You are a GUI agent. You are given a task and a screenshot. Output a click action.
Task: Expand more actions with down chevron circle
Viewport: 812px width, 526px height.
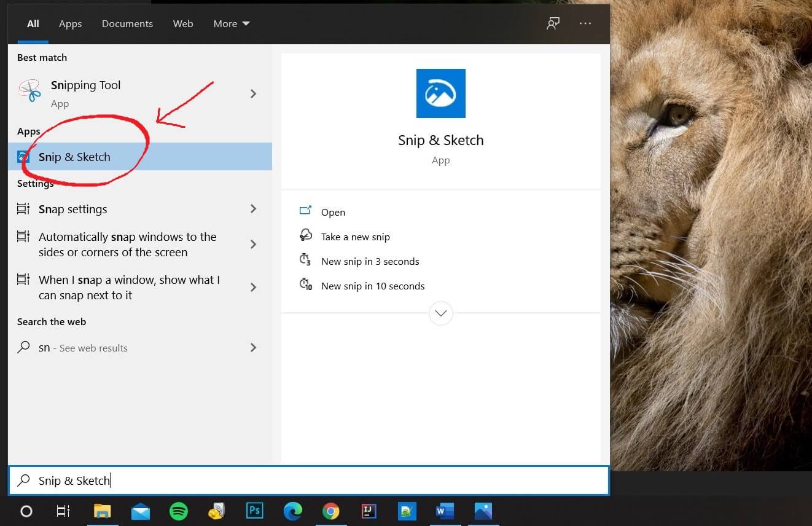[x=440, y=313]
